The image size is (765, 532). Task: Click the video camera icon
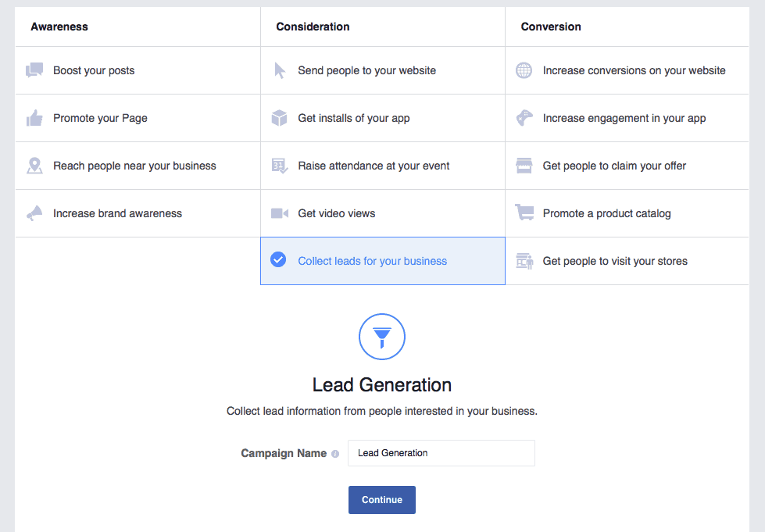tap(280, 213)
